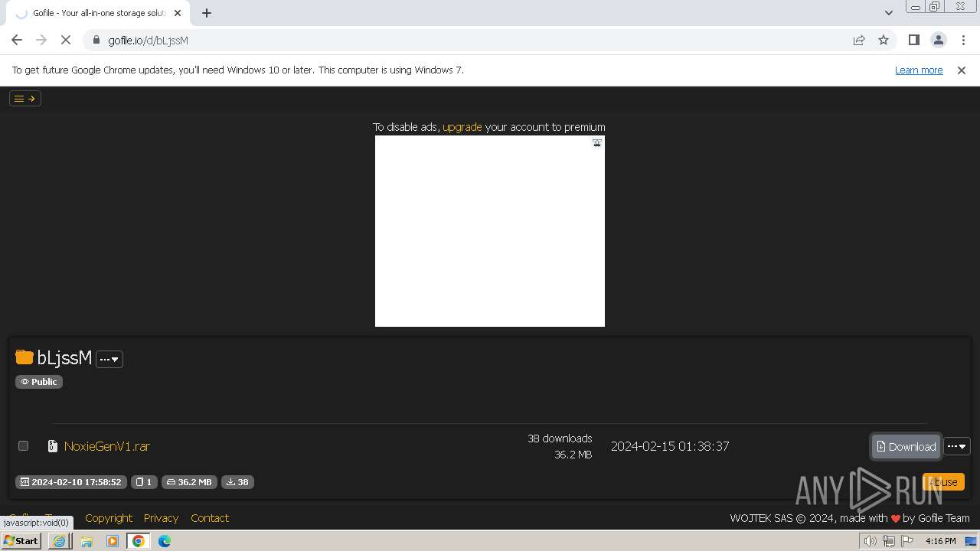Open the Learn more link
The width and height of the screenshot is (980, 551).
pos(919,70)
